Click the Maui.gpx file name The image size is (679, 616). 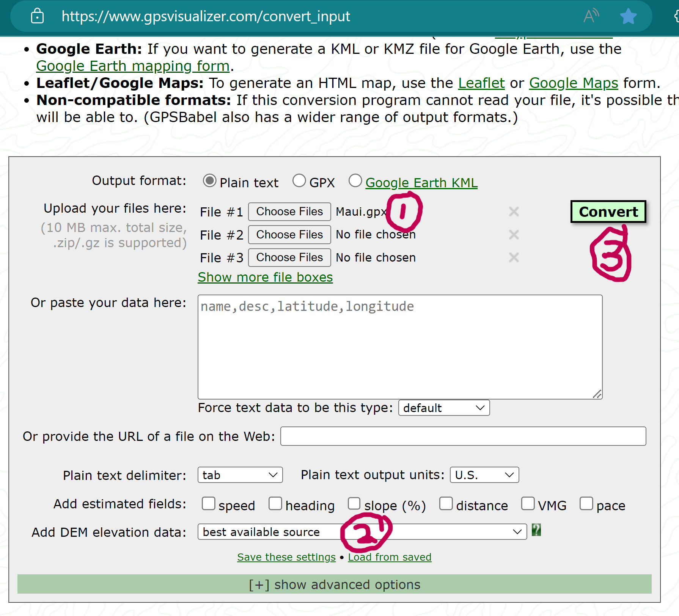coord(361,212)
